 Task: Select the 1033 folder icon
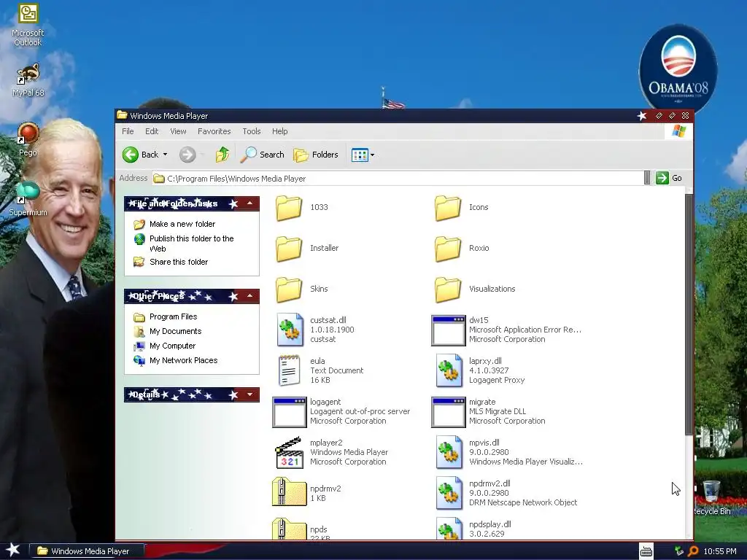[289, 208]
